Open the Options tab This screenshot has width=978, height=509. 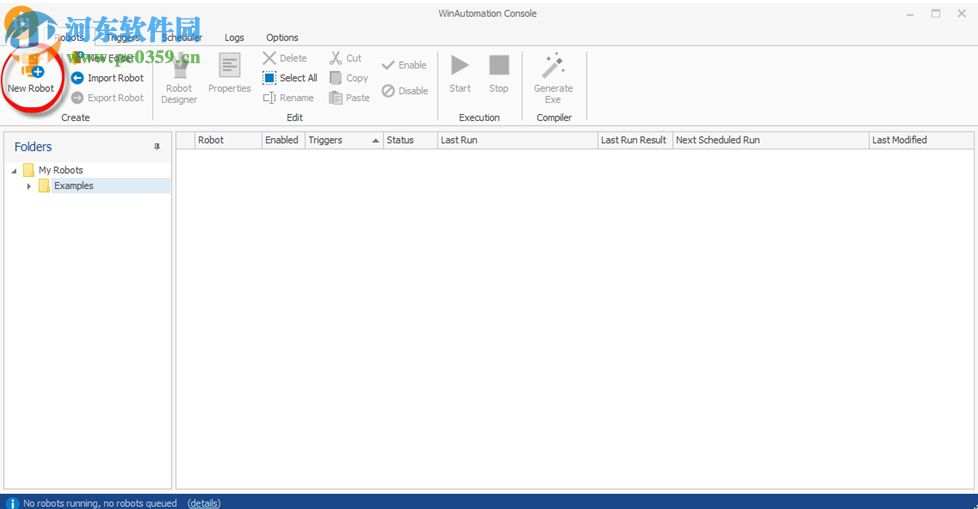pyautogui.click(x=282, y=37)
